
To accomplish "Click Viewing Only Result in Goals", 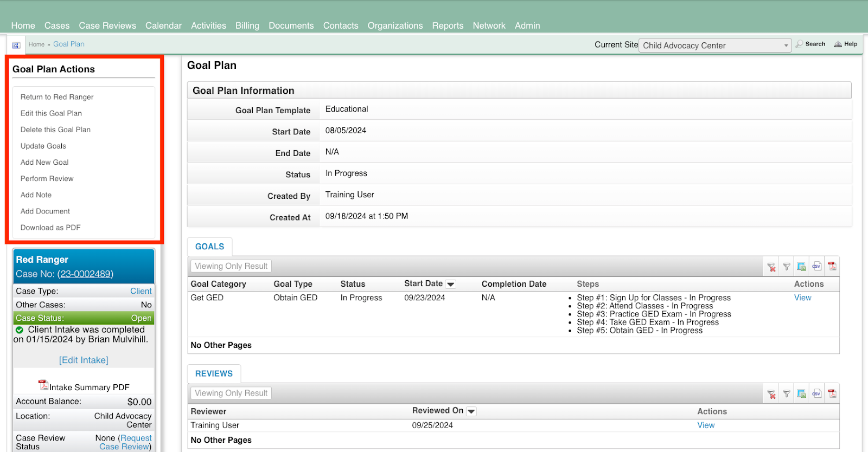I will tap(231, 266).
